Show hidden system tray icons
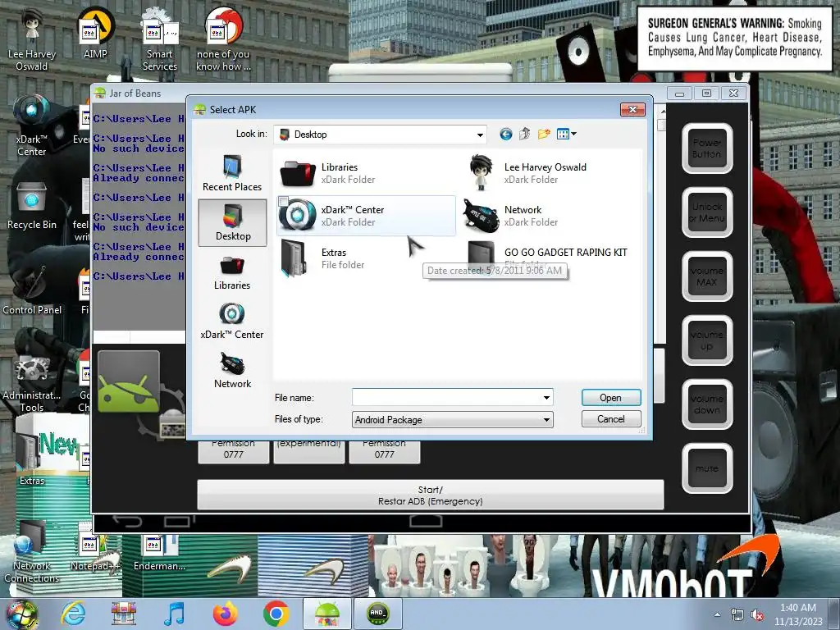 (x=717, y=614)
